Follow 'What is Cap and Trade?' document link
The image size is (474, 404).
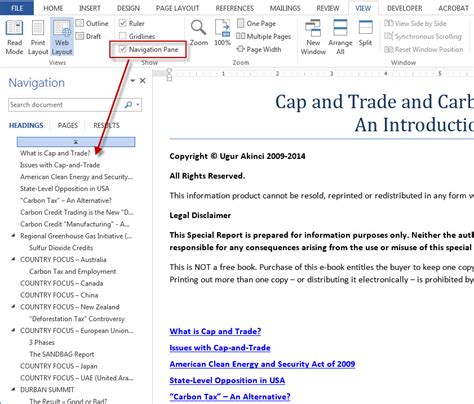(x=215, y=331)
